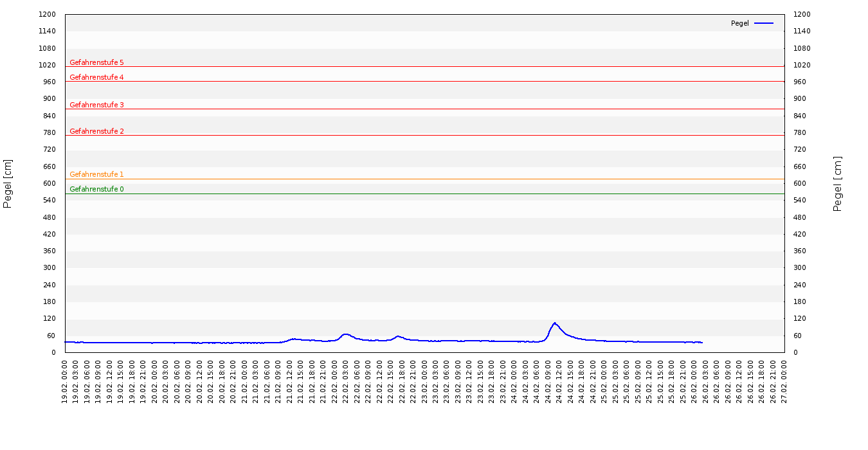
Task: Select the "22.02. 00:00" time axis label
Action: click(x=334, y=381)
